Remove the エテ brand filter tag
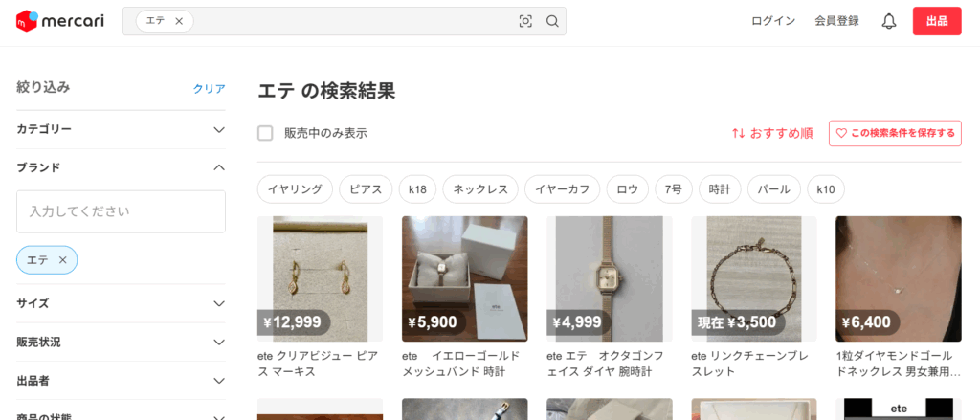The image size is (980, 420). (62, 260)
